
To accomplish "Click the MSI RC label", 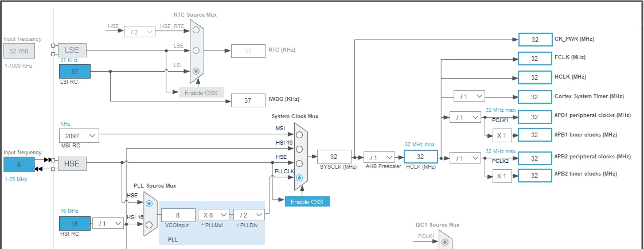I will pos(70,146).
